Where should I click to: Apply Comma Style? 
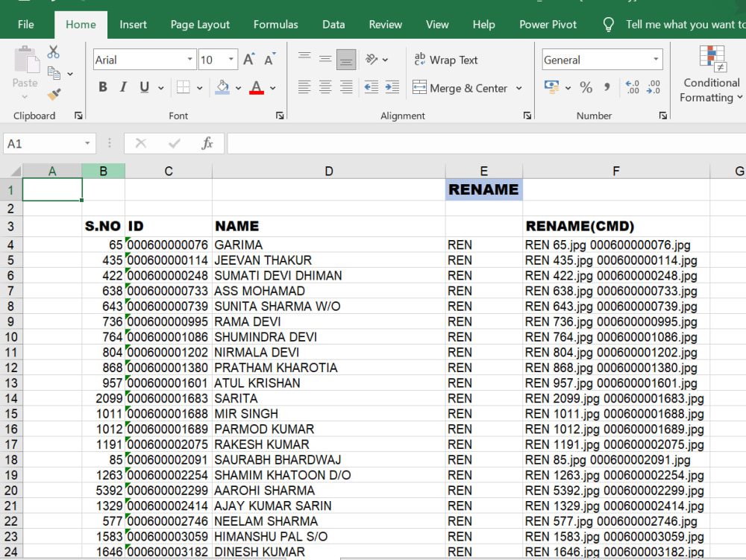click(607, 87)
